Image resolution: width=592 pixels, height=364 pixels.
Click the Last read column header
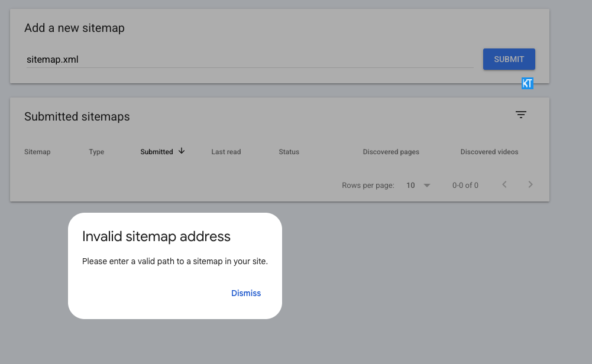point(226,152)
